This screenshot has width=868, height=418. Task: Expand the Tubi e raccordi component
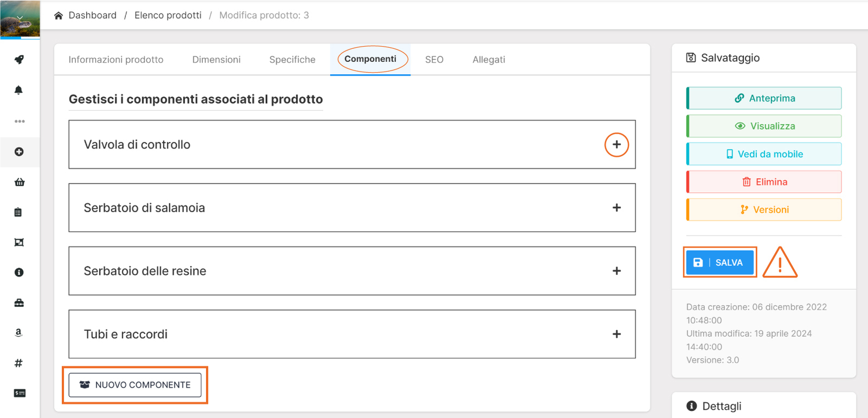616,334
